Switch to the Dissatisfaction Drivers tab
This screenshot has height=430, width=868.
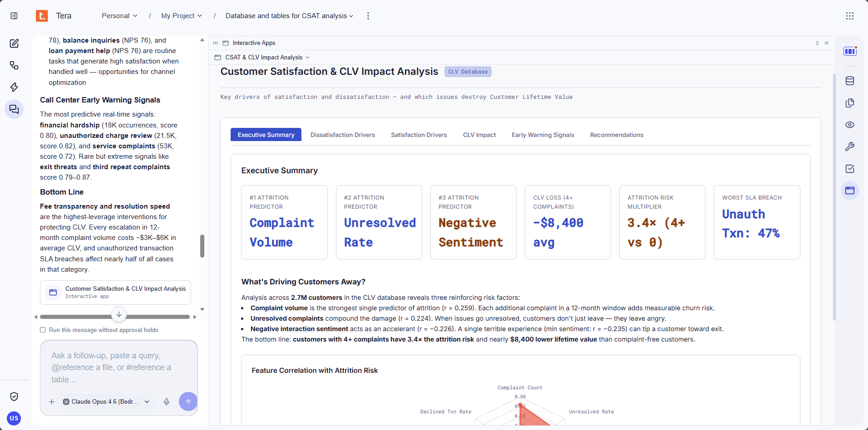[343, 135]
